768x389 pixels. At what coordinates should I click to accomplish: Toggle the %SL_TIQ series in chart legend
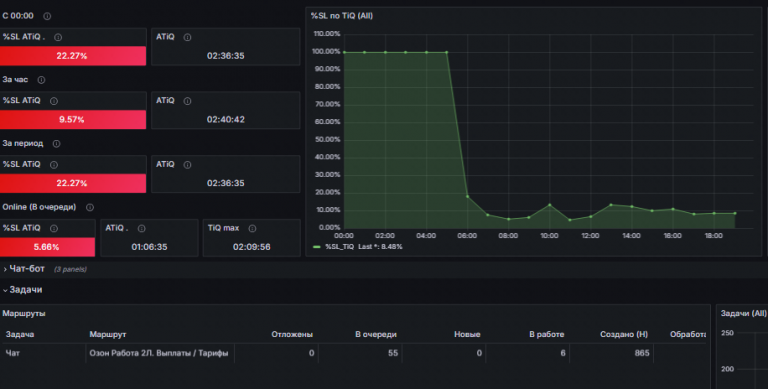(339, 247)
